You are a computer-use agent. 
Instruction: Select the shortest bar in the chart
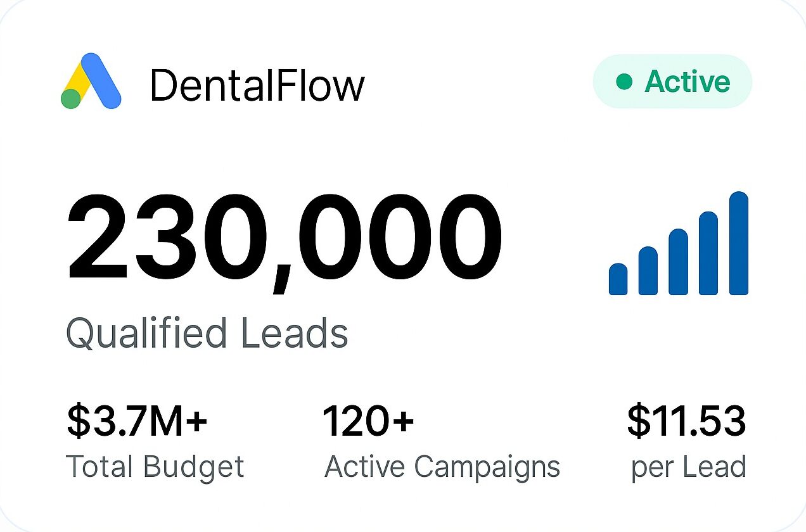pos(618,279)
